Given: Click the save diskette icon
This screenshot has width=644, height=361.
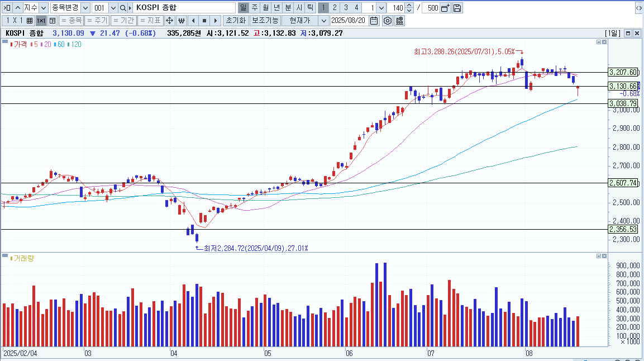Looking at the screenshot, I should point(457,8).
